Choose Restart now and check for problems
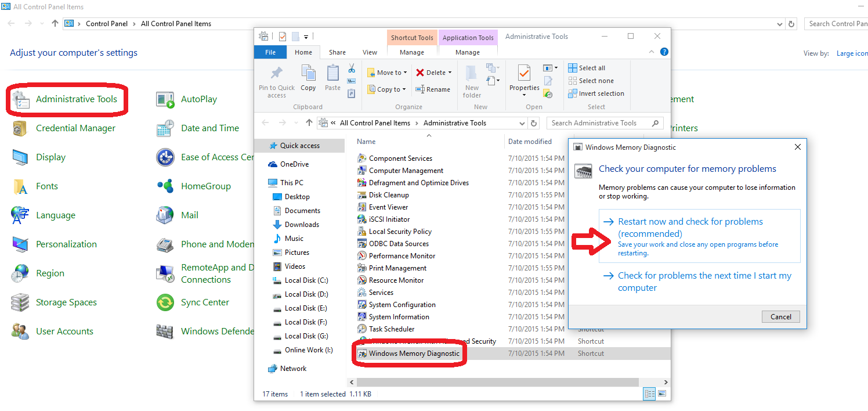 pyautogui.click(x=699, y=236)
